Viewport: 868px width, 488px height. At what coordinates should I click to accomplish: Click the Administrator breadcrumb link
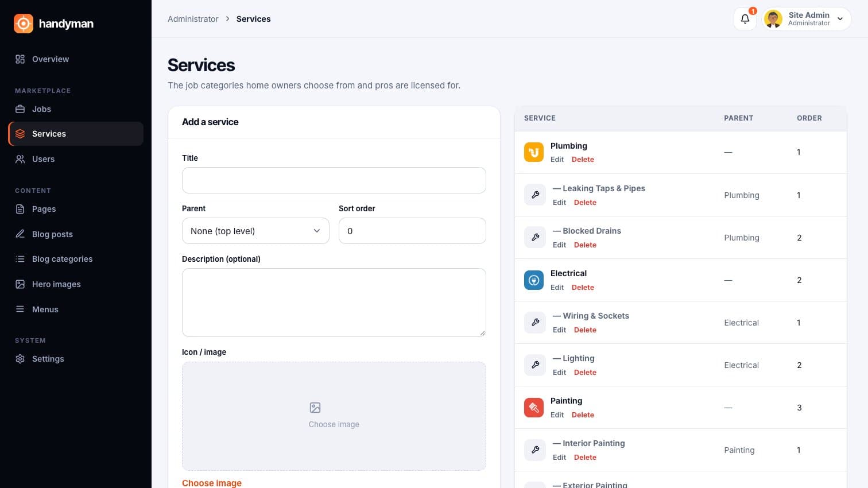[193, 19]
